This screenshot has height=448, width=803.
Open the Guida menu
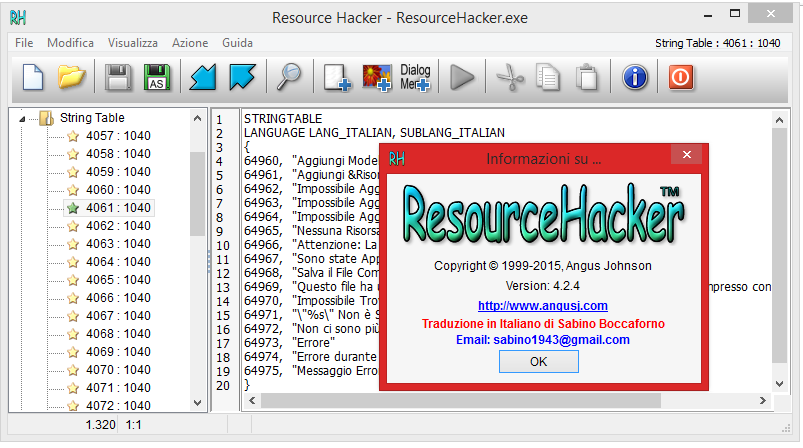point(237,43)
